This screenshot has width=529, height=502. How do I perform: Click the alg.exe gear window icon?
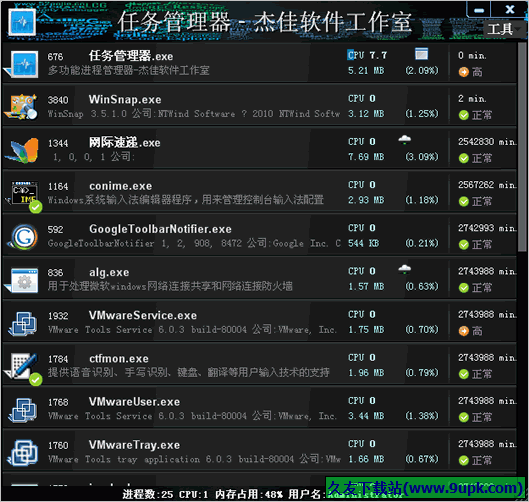(x=22, y=280)
